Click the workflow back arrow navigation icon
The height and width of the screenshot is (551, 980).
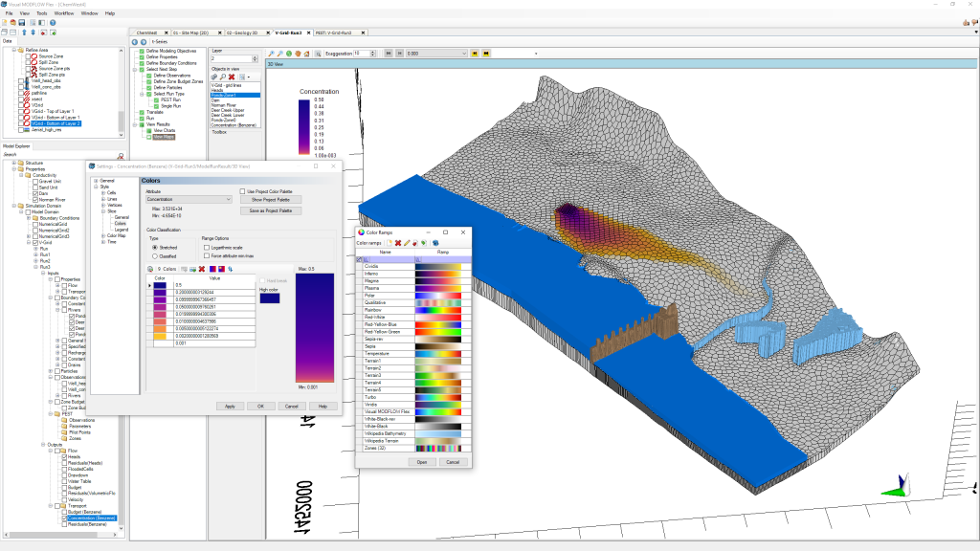tap(136, 42)
